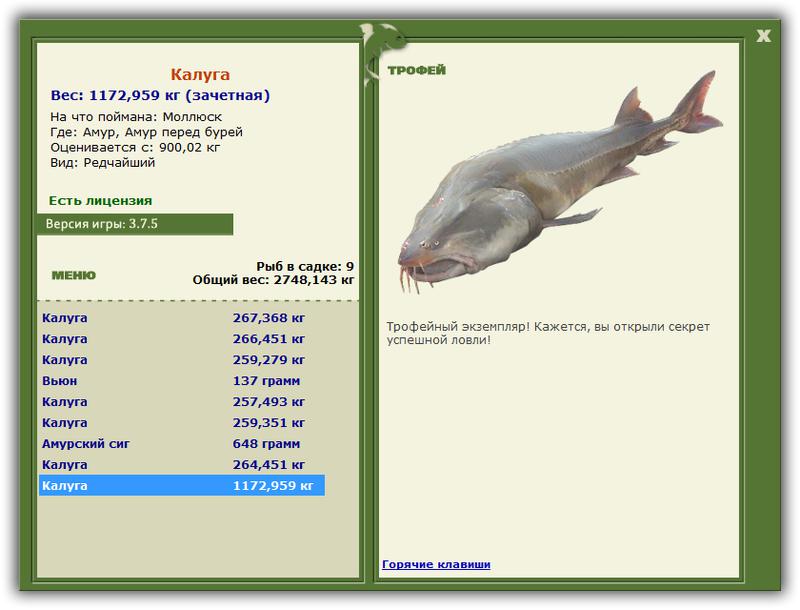Click the На что поймана: Моллюск line
Viewport: 800px width, 610px height.
[x=136, y=117]
